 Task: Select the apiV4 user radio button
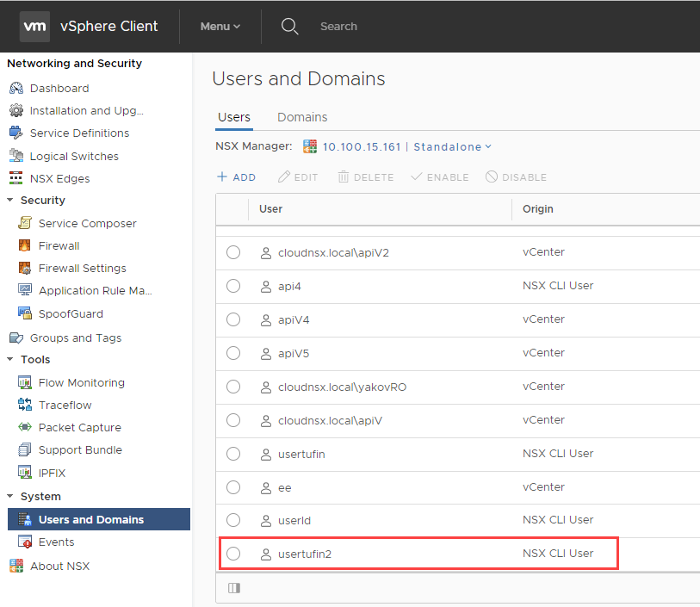coord(233,319)
